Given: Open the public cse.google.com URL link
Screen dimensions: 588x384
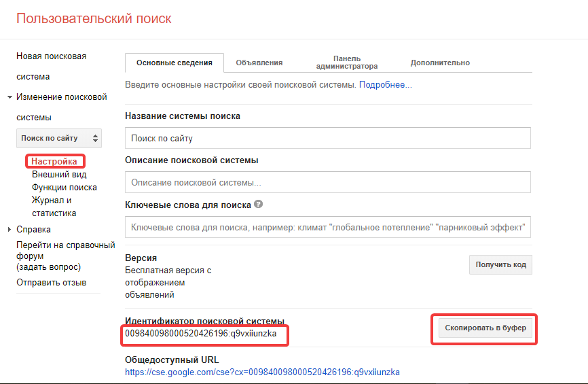Looking at the screenshot, I should (x=262, y=372).
